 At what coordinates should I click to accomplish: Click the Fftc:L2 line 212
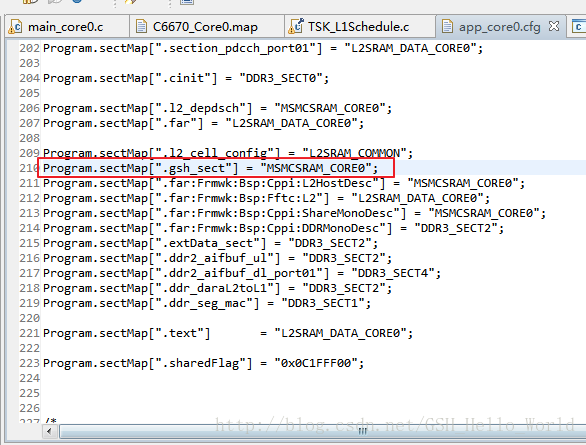[x=266, y=198]
